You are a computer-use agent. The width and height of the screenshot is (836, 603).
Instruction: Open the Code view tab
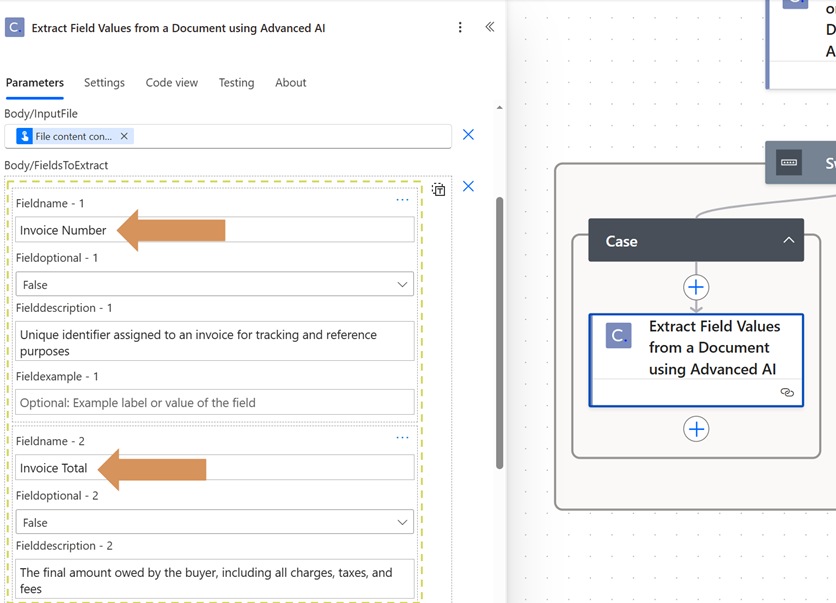[172, 83]
